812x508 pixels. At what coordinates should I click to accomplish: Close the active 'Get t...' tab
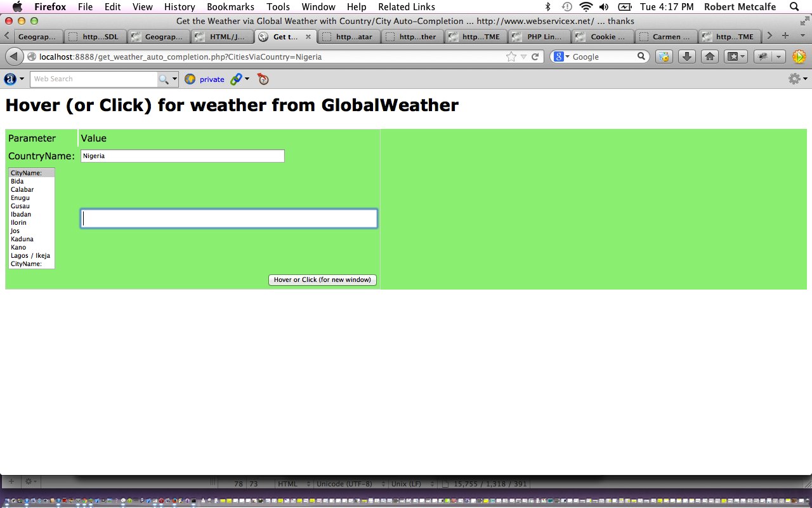pyautogui.click(x=308, y=37)
